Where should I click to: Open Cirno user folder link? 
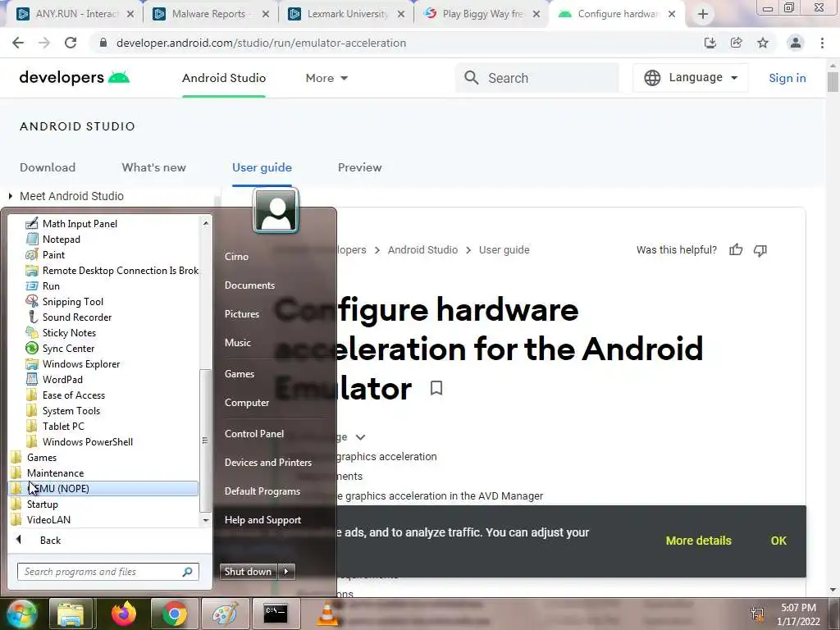[x=236, y=257]
